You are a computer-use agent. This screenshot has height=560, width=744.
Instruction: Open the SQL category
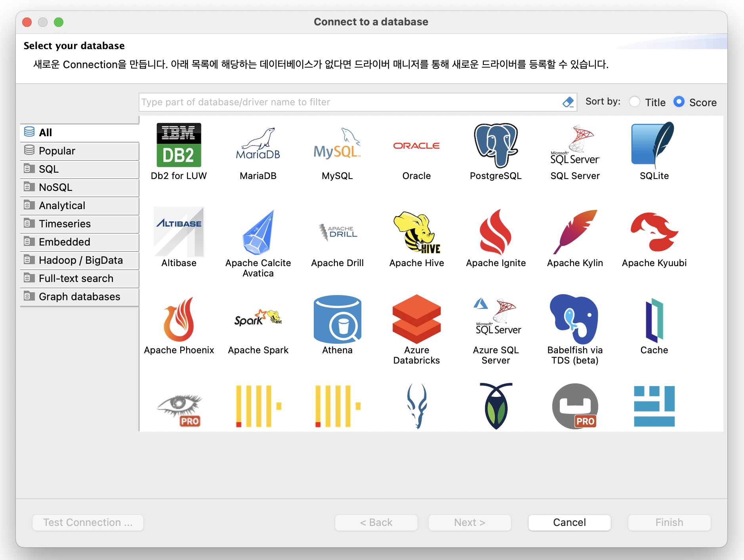[x=80, y=169]
